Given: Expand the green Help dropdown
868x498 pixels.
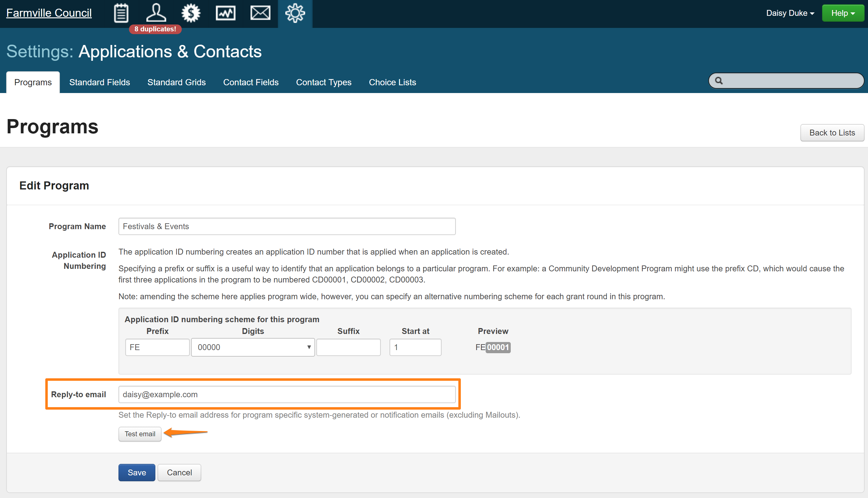Looking at the screenshot, I should point(842,13).
